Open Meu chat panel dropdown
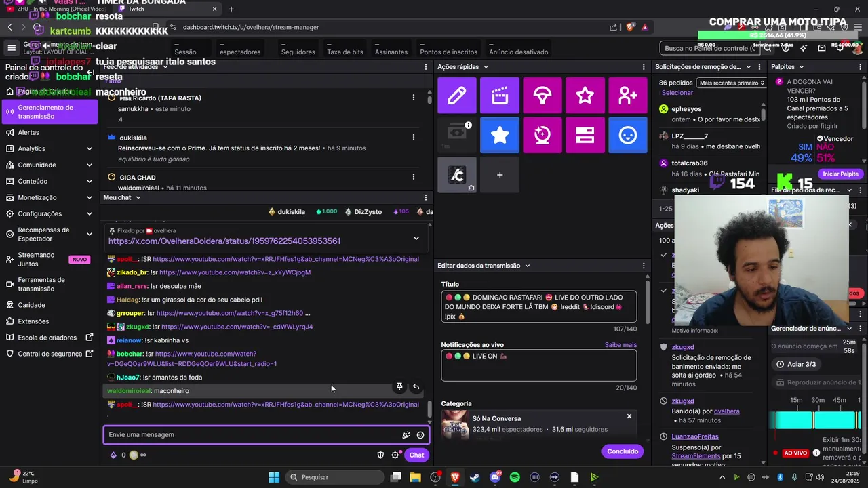Viewport: 868px width, 488px height. pos(138,198)
